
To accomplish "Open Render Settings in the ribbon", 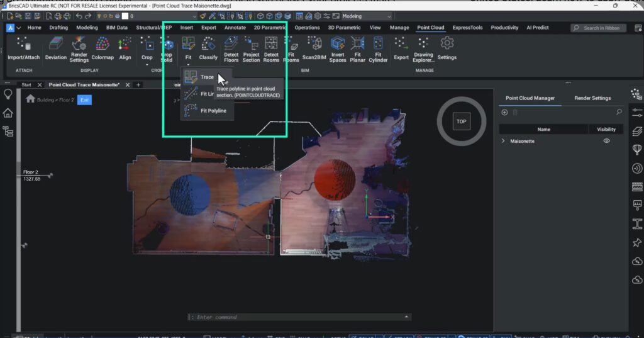I will pyautogui.click(x=79, y=49).
